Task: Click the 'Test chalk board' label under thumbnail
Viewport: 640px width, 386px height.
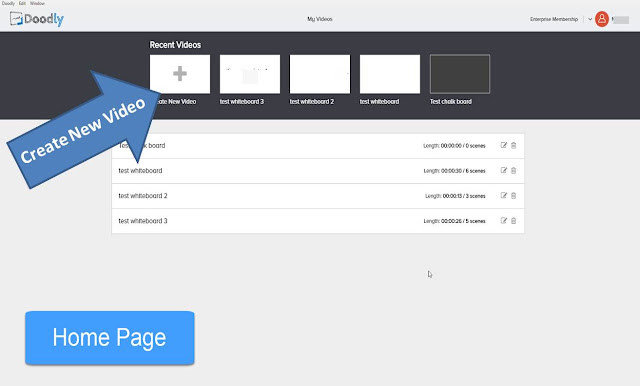Action: pos(451,102)
